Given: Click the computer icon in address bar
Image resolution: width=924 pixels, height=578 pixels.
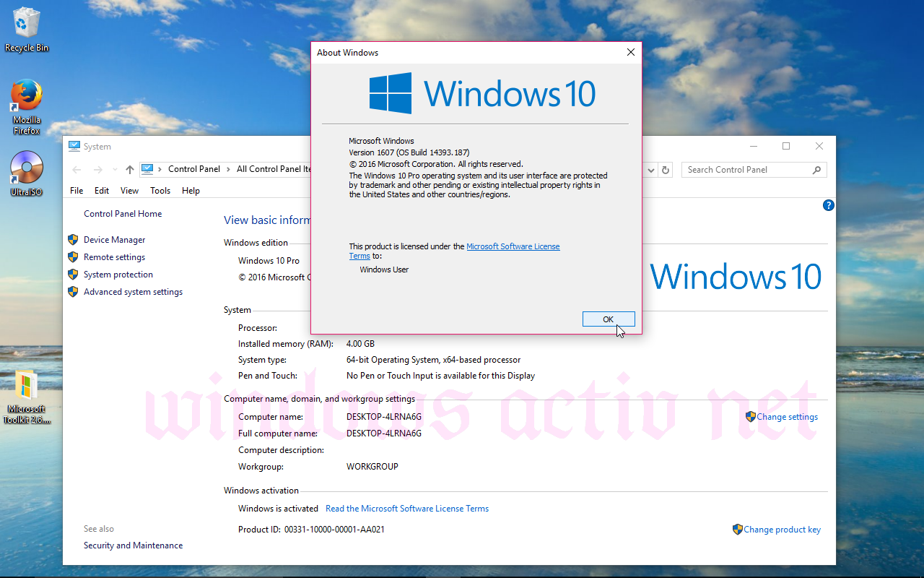Looking at the screenshot, I should (x=147, y=169).
